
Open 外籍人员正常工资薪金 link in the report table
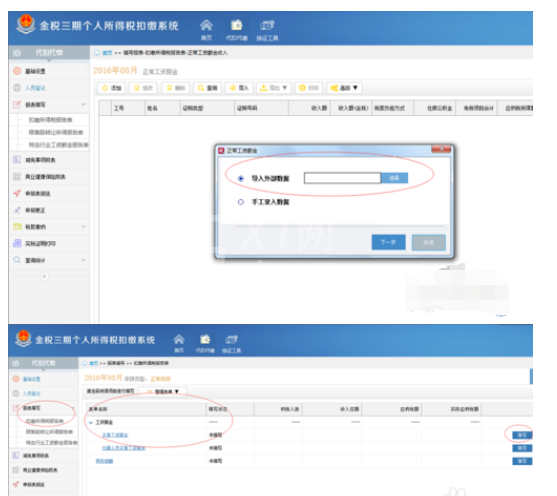[x=124, y=448]
